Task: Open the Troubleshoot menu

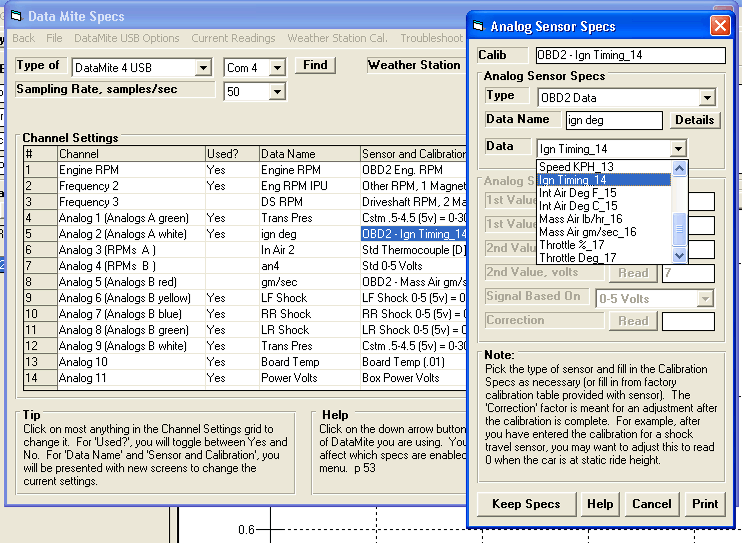Action: pos(432,38)
